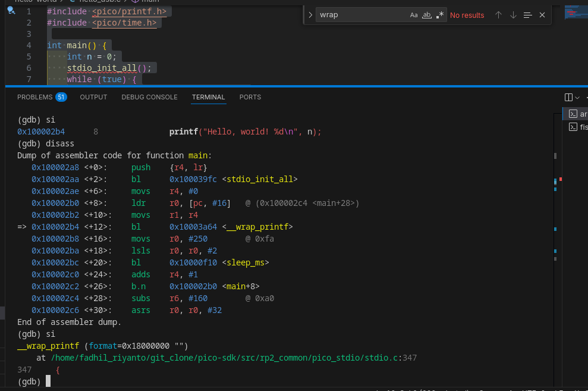Viewport: 588px width, 391px height.
Task: Click the Find in Selection icon
Action: click(527, 15)
